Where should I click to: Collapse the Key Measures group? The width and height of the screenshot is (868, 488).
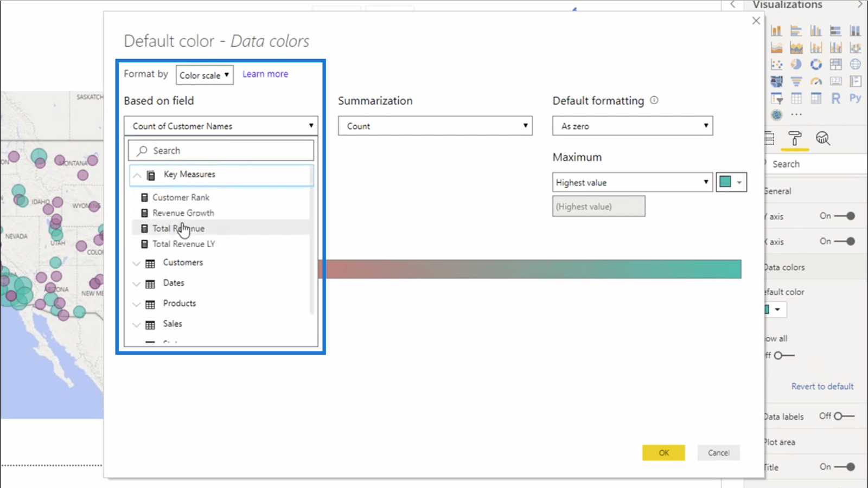pyautogui.click(x=137, y=175)
